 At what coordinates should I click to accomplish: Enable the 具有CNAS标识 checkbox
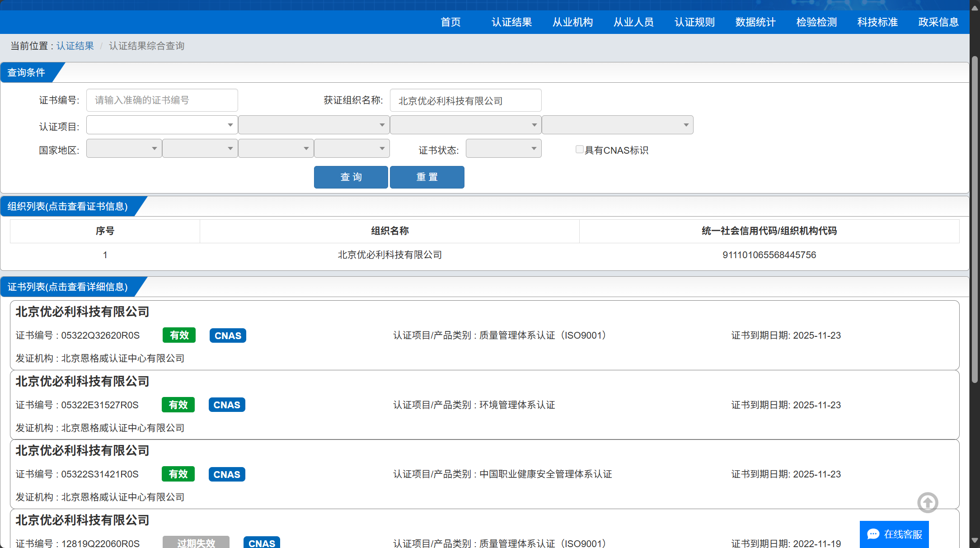579,149
